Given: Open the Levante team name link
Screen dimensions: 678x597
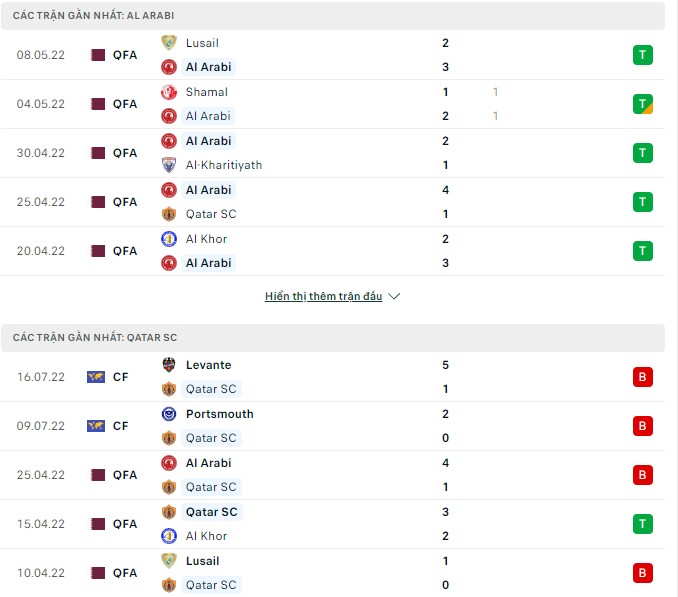Looking at the screenshot, I should (x=209, y=365).
